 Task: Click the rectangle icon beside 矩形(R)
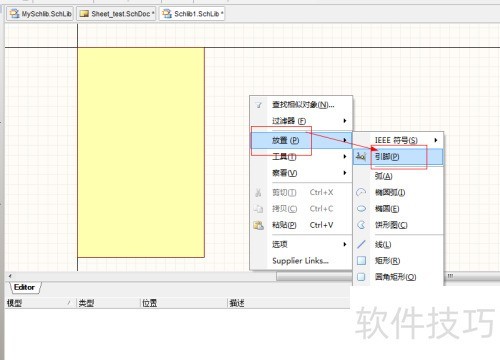point(361,261)
